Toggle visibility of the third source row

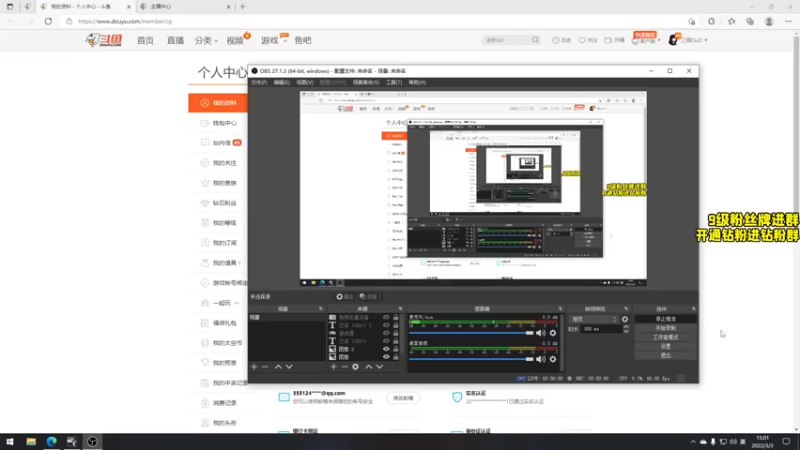pos(386,333)
